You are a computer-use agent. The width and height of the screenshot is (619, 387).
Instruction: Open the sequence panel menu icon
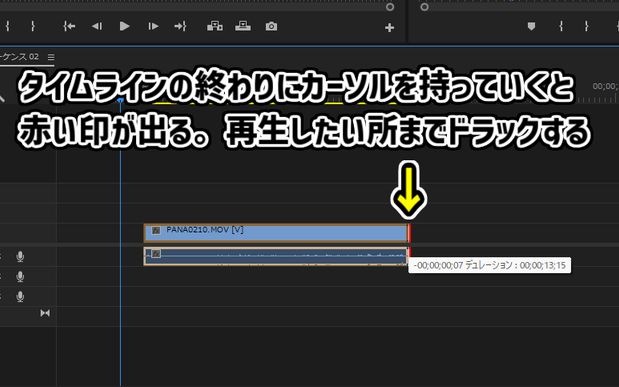click(51, 57)
